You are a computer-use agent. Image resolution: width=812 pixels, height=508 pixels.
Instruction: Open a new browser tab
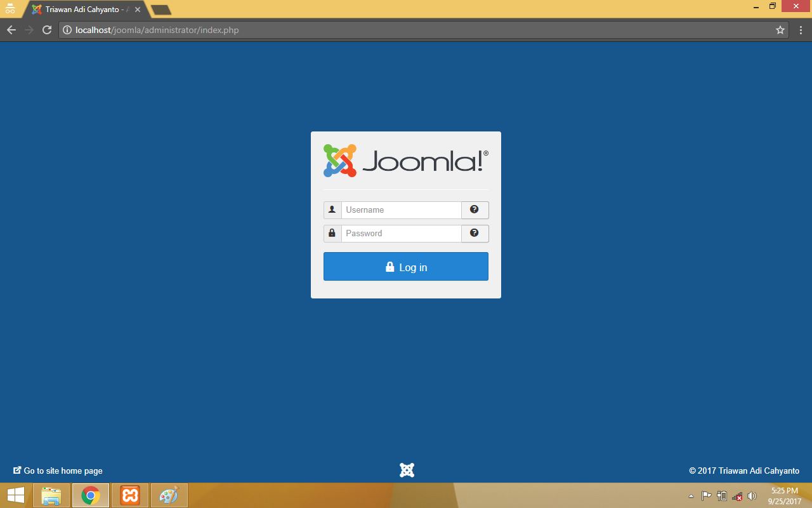point(161,10)
